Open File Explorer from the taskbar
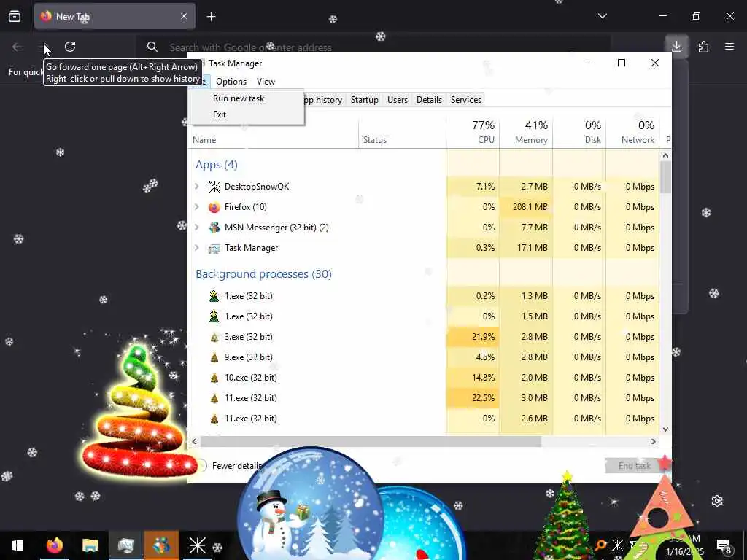Screen dimensions: 747x560 [x=90, y=545]
